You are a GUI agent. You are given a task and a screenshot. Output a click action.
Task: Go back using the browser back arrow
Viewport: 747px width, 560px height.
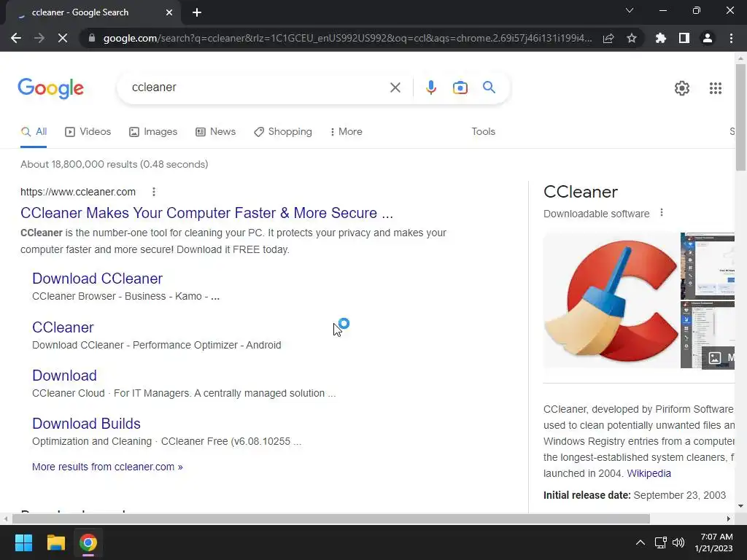(16, 38)
